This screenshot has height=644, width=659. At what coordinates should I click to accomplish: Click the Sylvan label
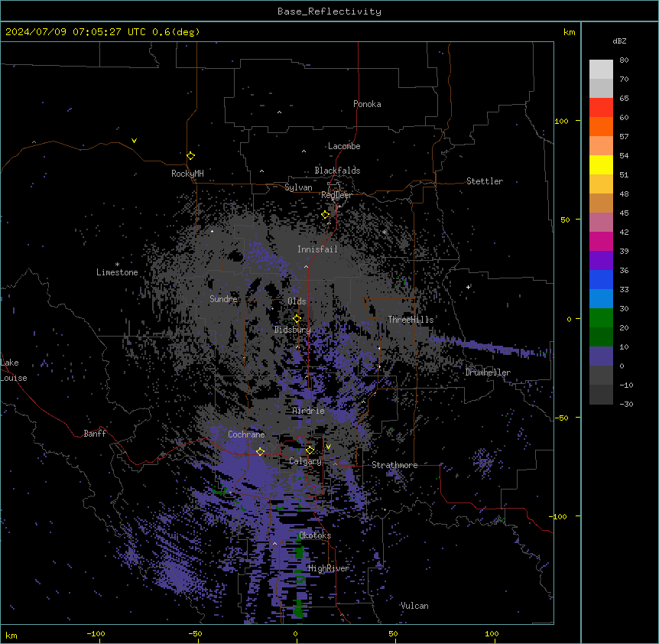298,187
